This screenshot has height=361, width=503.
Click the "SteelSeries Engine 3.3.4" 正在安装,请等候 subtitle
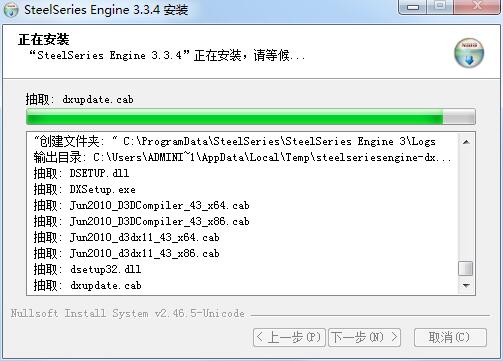coord(167,55)
